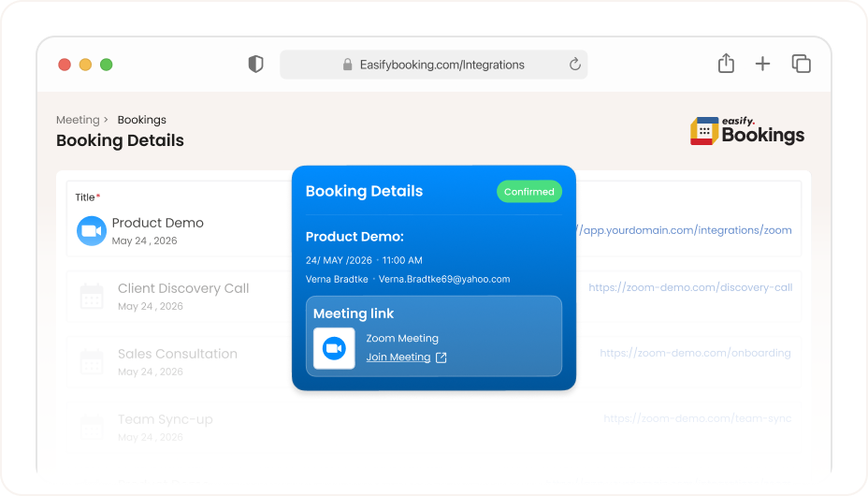
Task: Click the Zoom Meeting label in popup
Action: pos(402,338)
